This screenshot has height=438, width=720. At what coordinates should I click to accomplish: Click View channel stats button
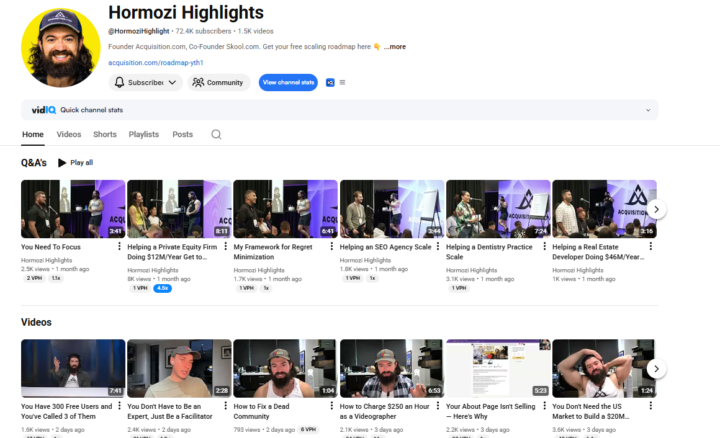click(x=288, y=83)
